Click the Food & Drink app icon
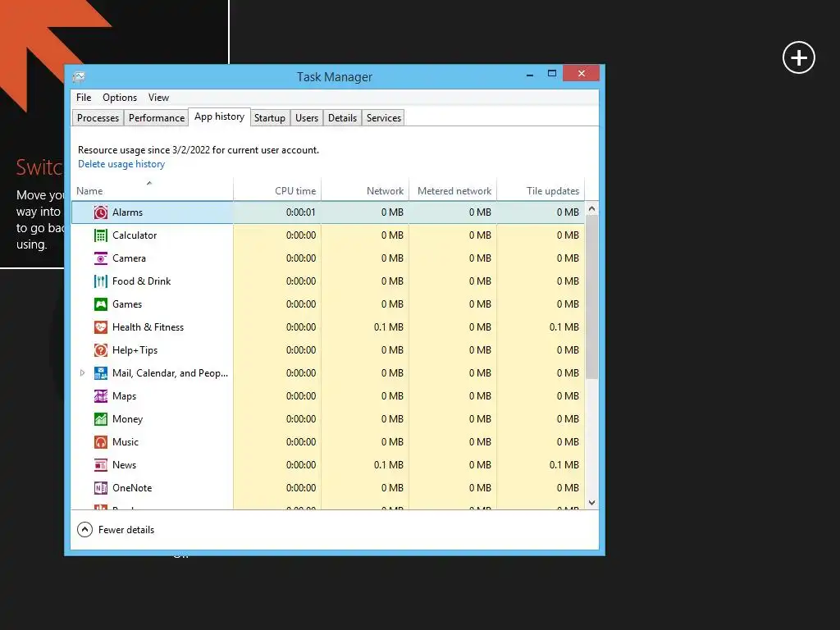This screenshot has height=630, width=840. [101, 281]
